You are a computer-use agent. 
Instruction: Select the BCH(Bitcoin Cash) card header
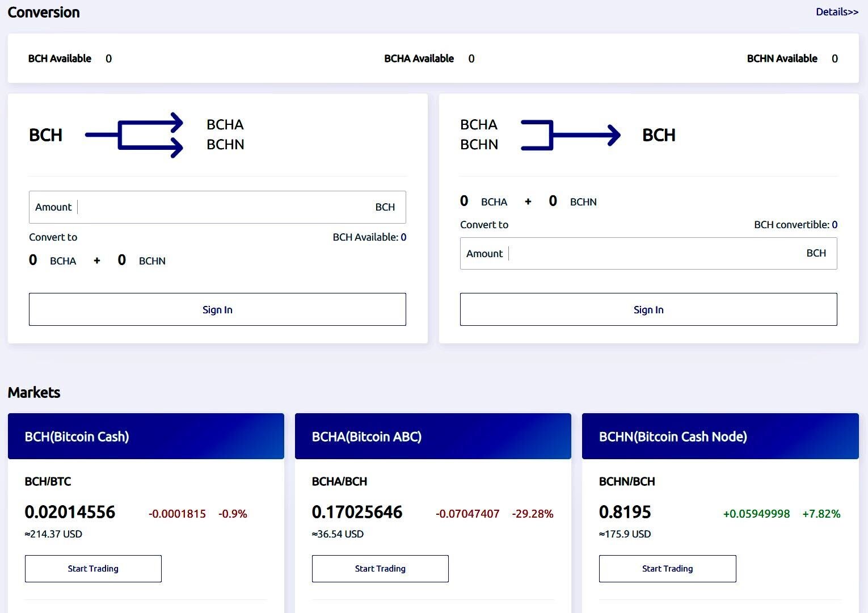[x=146, y=436]
